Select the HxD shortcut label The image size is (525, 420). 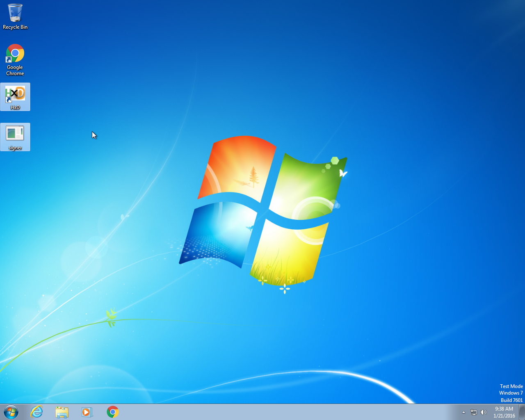(15, 107)
